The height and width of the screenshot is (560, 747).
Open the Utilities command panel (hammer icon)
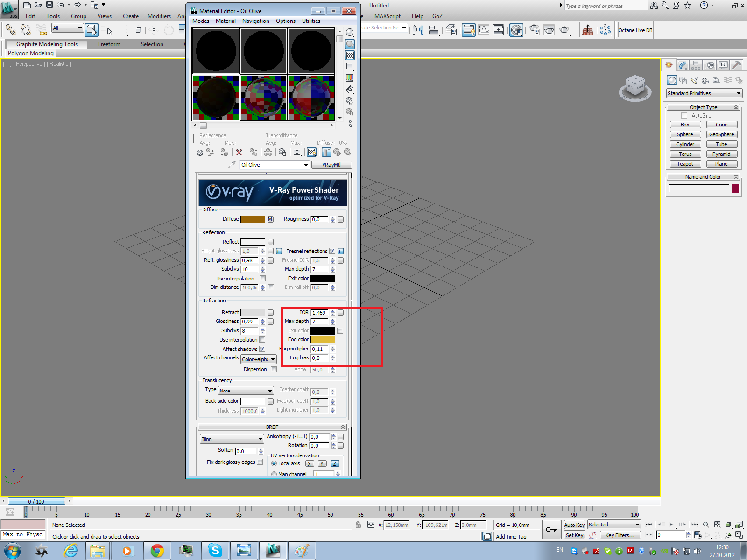736,65
